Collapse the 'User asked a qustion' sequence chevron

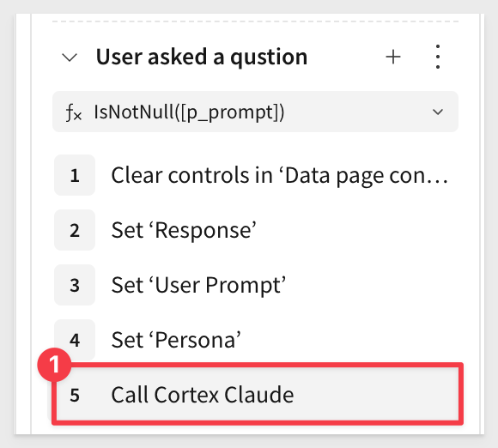70,58
